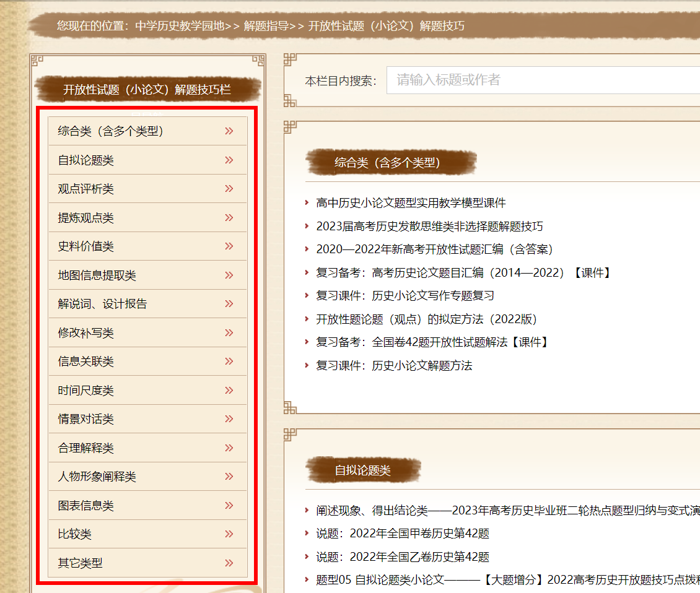Go to 时间尺度类 in the sidebar
Screen dimensions: 700x593
86,391
